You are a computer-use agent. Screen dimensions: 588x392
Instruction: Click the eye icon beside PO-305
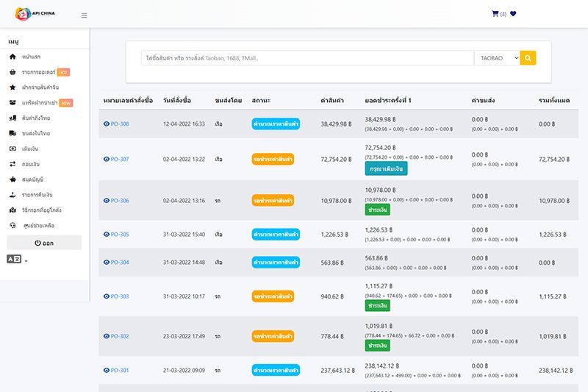pos(107,235)
